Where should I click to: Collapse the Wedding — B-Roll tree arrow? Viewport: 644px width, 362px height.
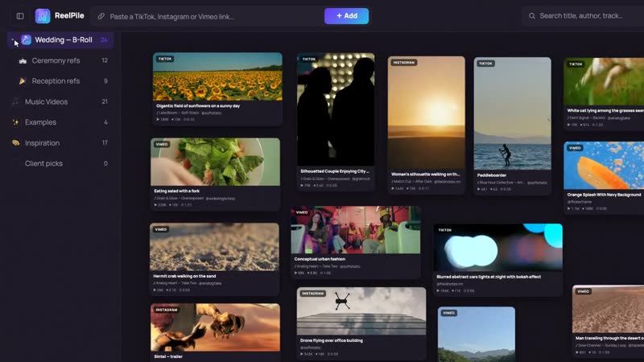click(x=13, y=39)
